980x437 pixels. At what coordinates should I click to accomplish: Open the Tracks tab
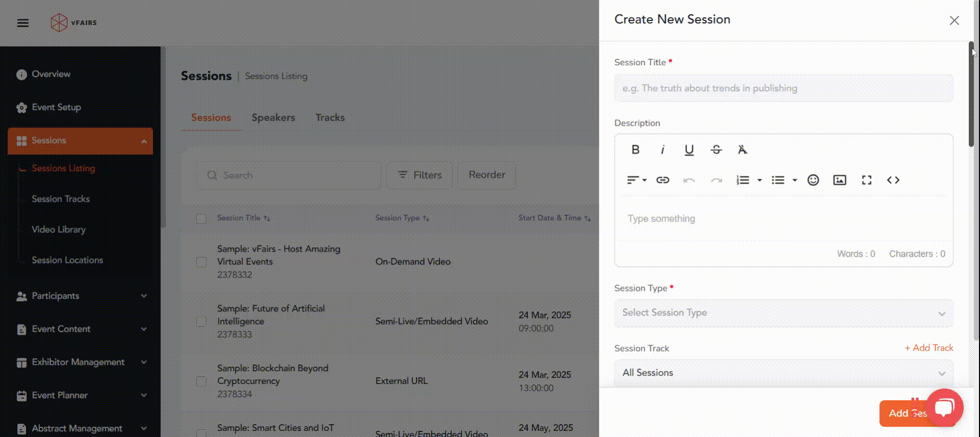[330, 117]
